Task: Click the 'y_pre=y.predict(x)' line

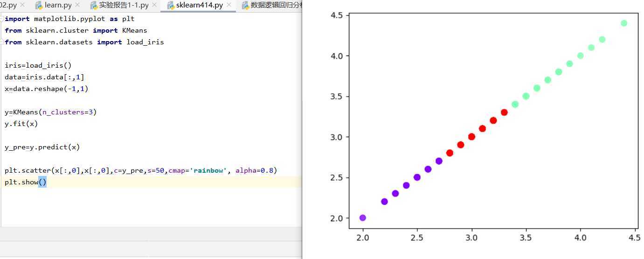Action: (42, 147)
